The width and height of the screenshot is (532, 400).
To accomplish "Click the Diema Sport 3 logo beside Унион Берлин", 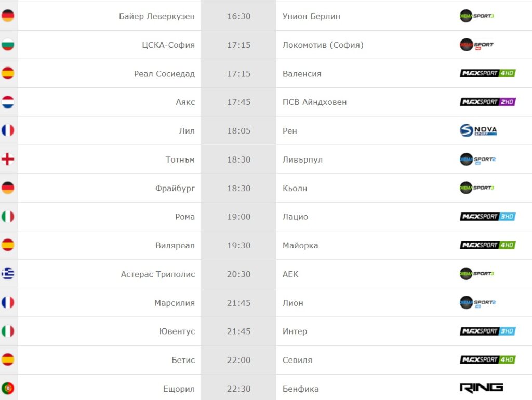I will tap(477, 16).
